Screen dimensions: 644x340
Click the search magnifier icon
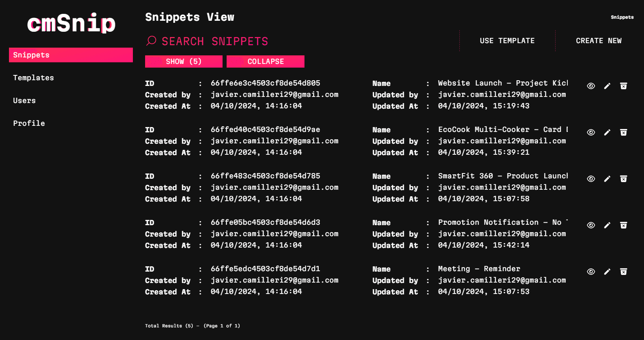151,41
